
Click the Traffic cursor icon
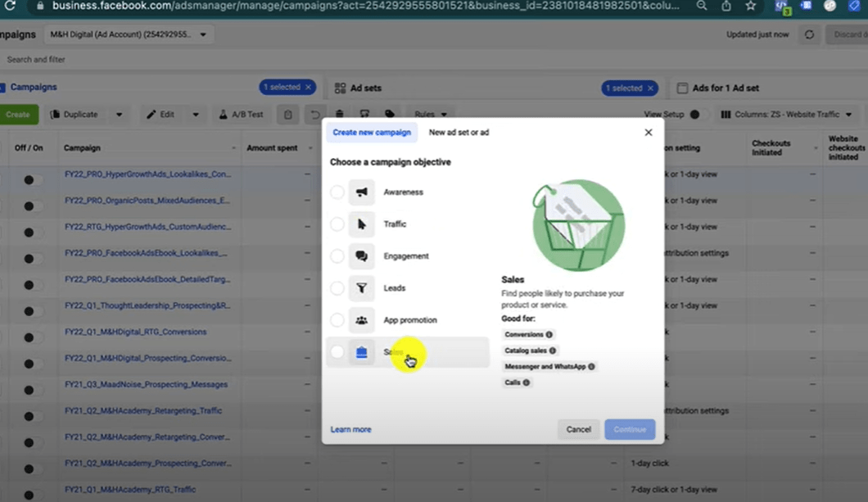coord(361,224)
